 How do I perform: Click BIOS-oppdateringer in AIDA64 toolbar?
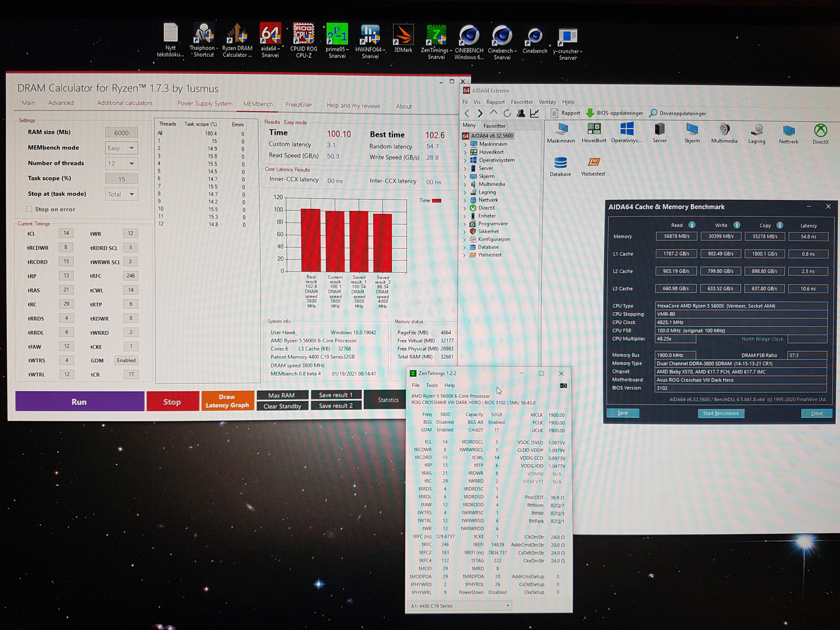coord(615,113)
